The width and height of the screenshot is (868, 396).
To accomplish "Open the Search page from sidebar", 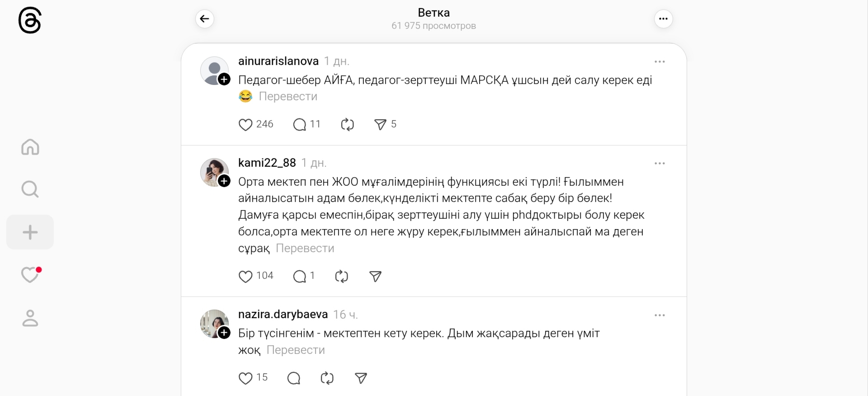I will 30,189.
